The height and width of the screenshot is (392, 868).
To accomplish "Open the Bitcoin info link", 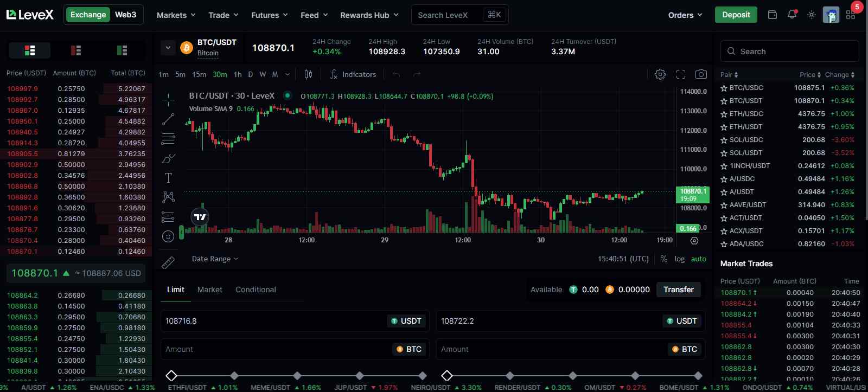I will point(208,53).
